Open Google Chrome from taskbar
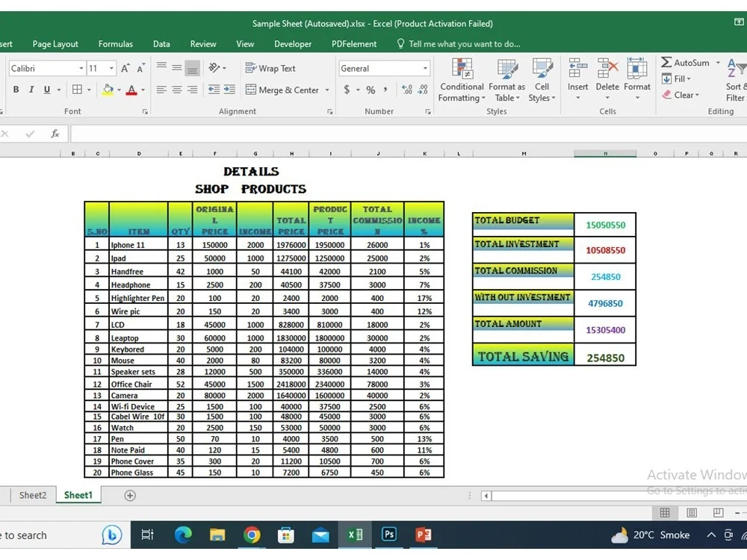Image resolution: width=747 pixels, height=560 pixels. pos(252,535)
